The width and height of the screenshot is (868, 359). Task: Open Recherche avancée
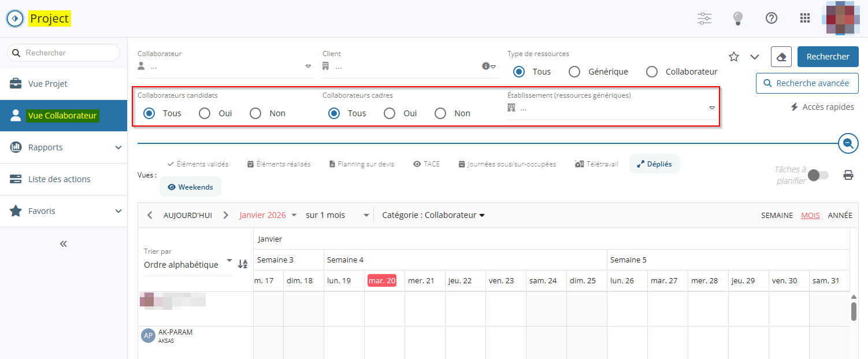807,83
